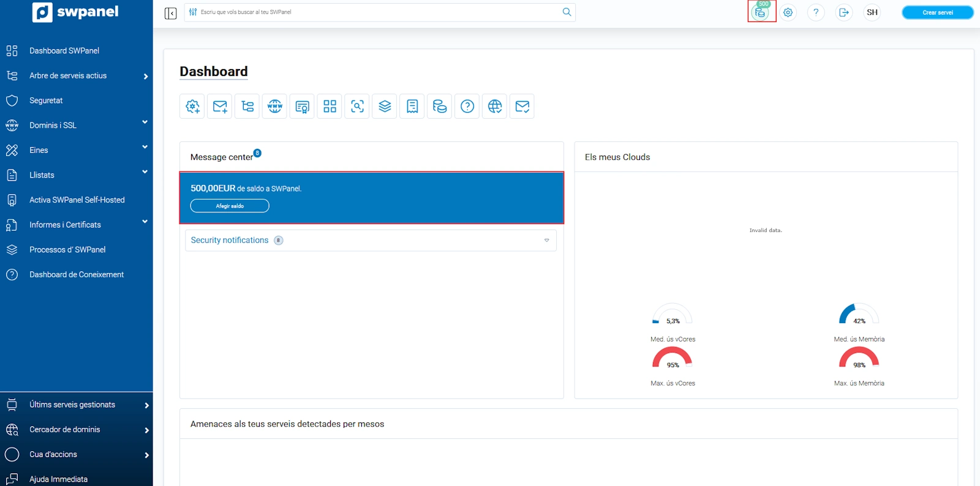The height and width of the screenshot is (486, 980).
Task: Open the invoice receipt shortcut icon
Action: pos(412,107)
